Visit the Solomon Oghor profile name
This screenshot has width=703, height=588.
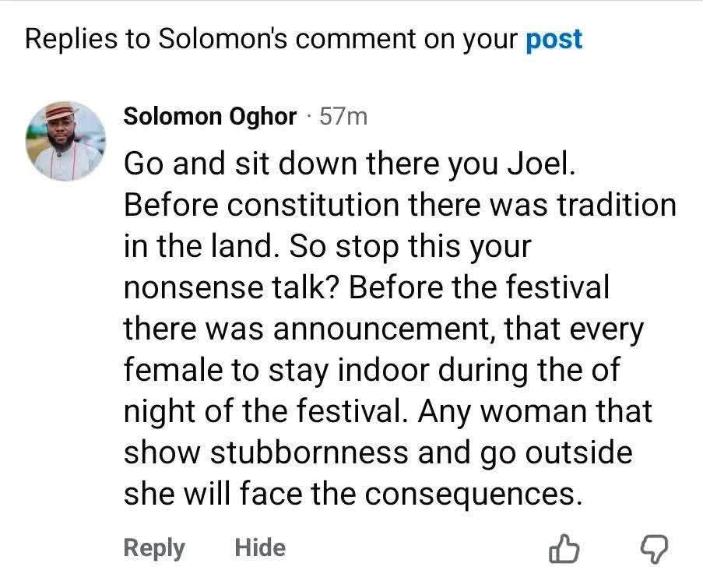[x=210, y=117]
